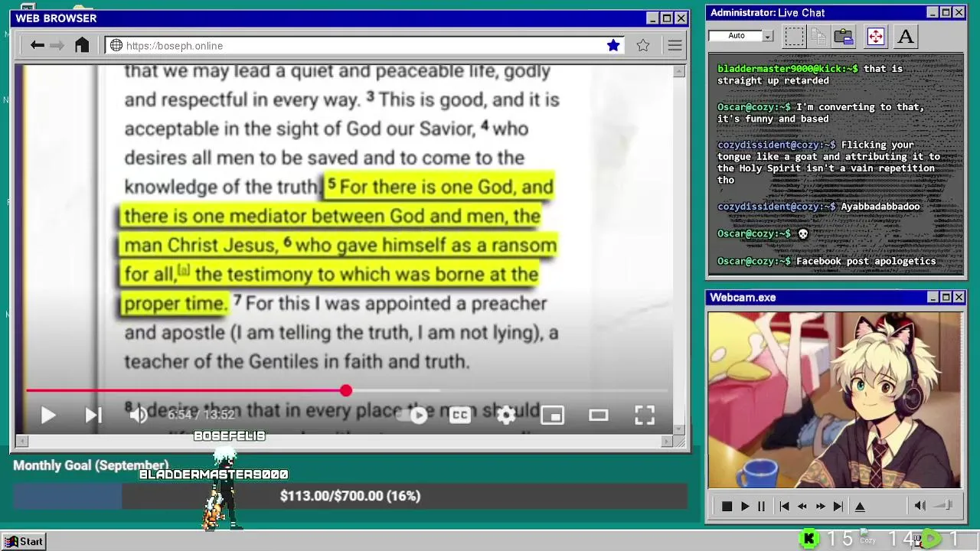Click the Monthly Goal progress bar
Viewport: 980px width, 551px height.
click(350, 496)
